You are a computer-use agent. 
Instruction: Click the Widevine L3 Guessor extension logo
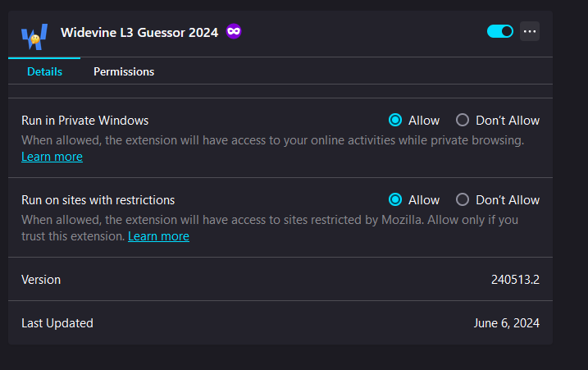34,34
